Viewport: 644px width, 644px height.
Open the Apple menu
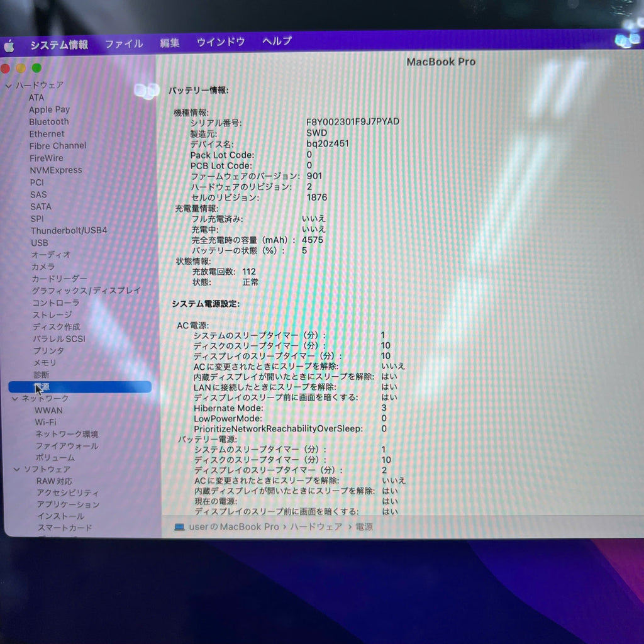9,46
